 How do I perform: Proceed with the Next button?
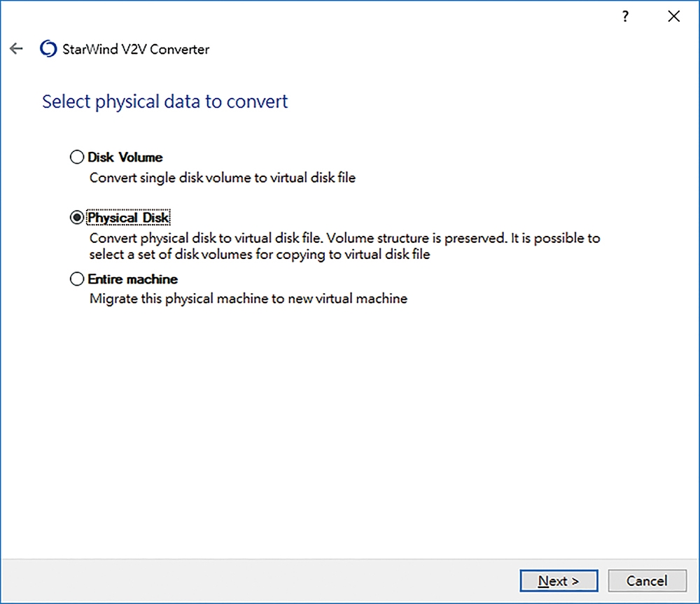tap(559, 581)
